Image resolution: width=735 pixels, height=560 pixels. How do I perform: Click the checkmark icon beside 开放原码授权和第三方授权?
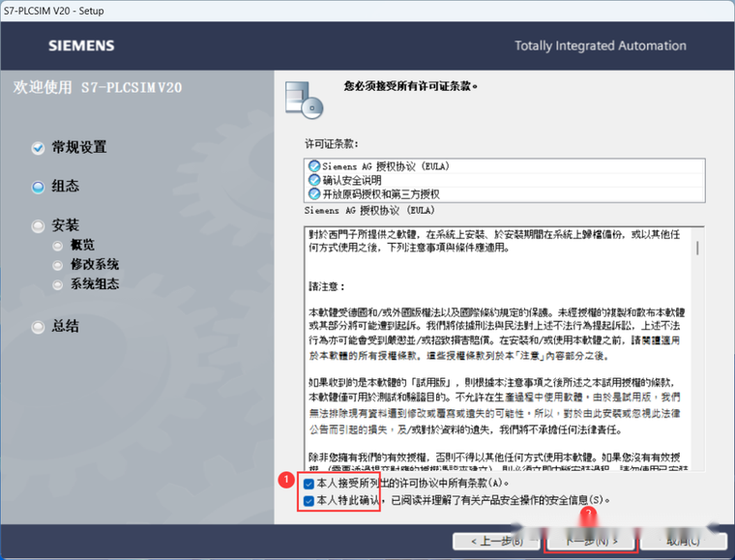pyautogui.click(x=314, y=194)
